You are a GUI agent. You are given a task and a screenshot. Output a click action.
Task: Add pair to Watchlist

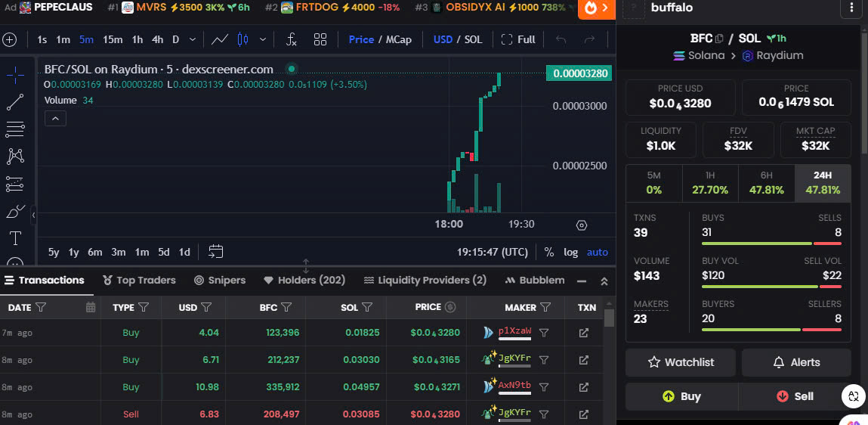coord(681,362)
